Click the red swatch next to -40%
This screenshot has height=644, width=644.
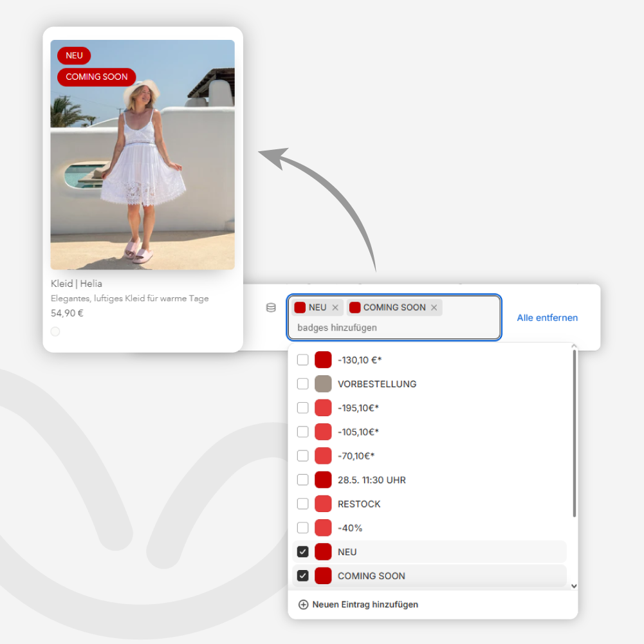[x=323, y=528]
